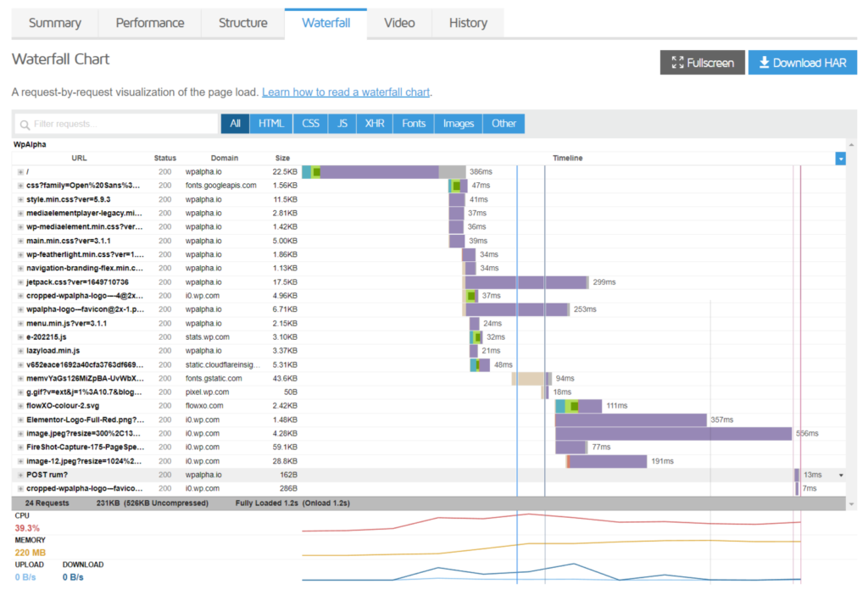
Task: Click the URL column header
Action: [79, 159]
